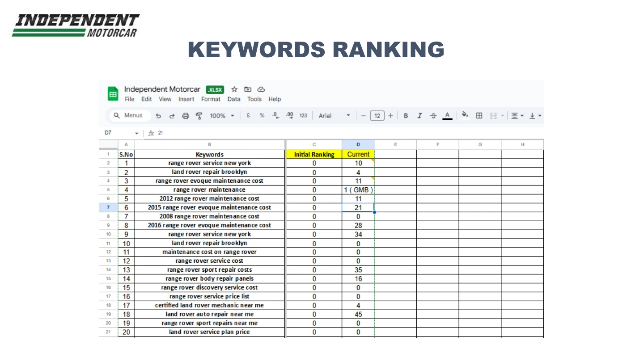This screenshot has width=644, height=362.
Task: Decrease decimal places
Action: click(x=275, y=116)
